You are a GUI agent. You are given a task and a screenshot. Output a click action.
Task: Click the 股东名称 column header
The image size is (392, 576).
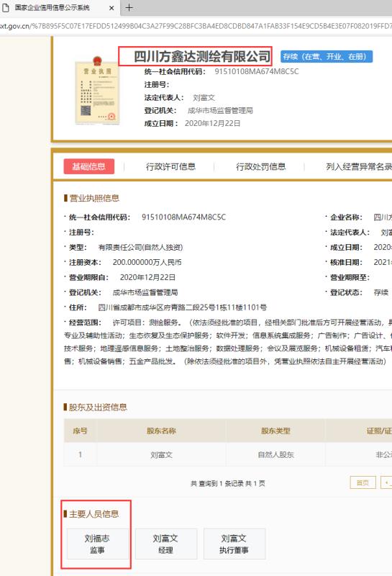point(161,431)
